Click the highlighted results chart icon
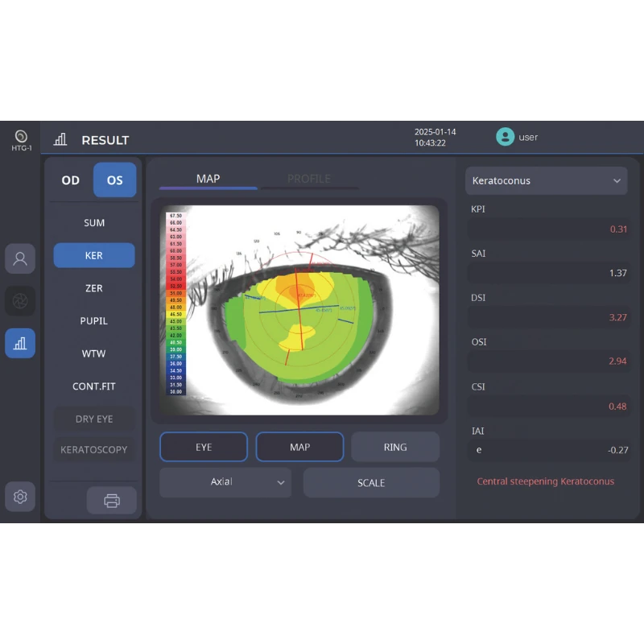This screenshot has width=644, height=644. click(20, 343)
